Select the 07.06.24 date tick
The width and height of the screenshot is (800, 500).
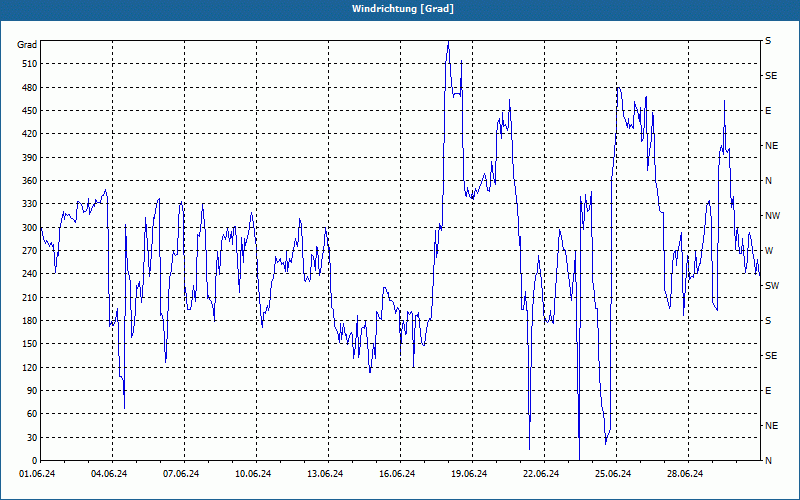(181, 474)
